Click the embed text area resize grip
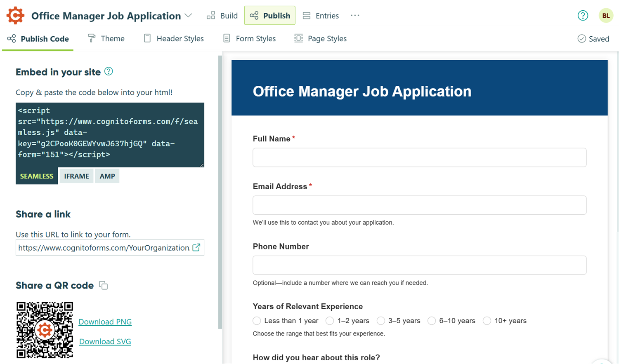This screenshot has width=619, height=364. pos(202,165)
